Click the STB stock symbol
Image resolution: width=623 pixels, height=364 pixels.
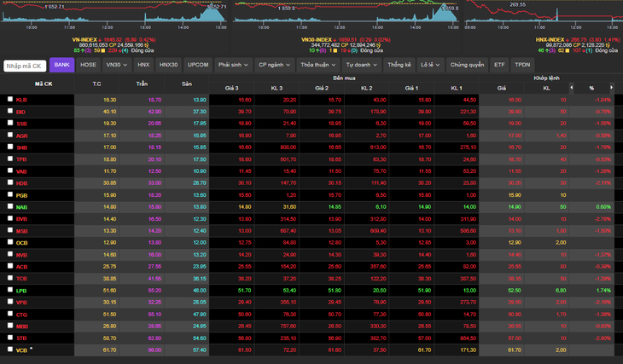[22, 338]
